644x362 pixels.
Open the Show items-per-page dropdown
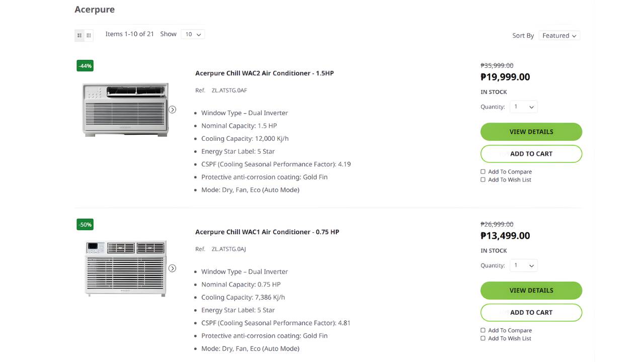pos(193,34)
